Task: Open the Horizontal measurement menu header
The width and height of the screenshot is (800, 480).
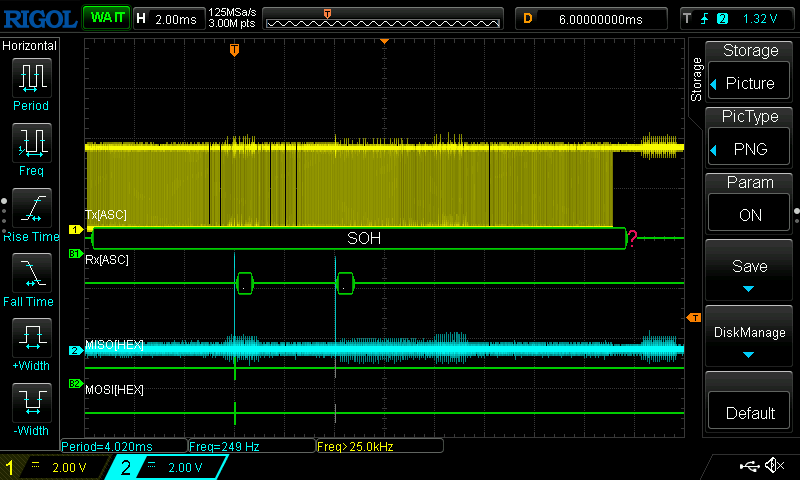Action: (x=30, y=46)
